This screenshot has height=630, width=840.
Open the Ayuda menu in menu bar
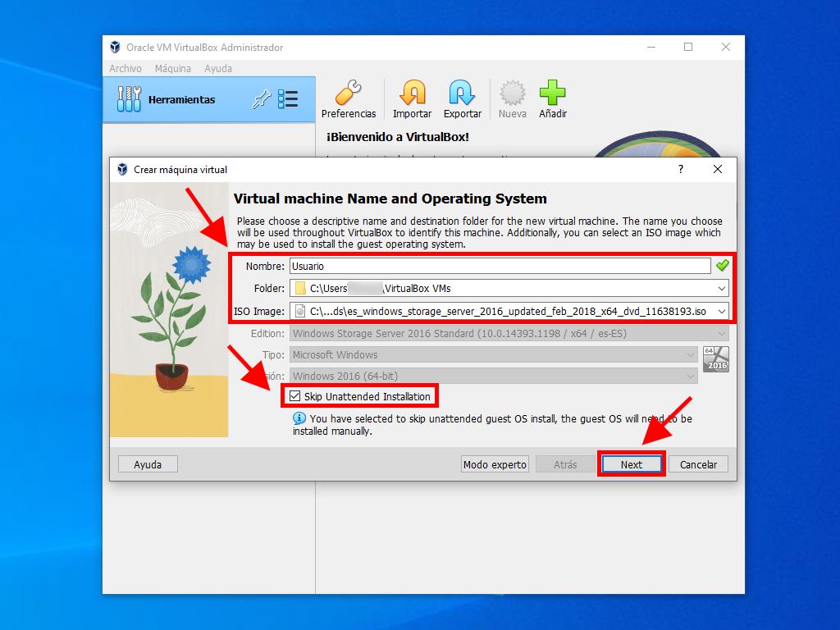(x=218, y=69)
